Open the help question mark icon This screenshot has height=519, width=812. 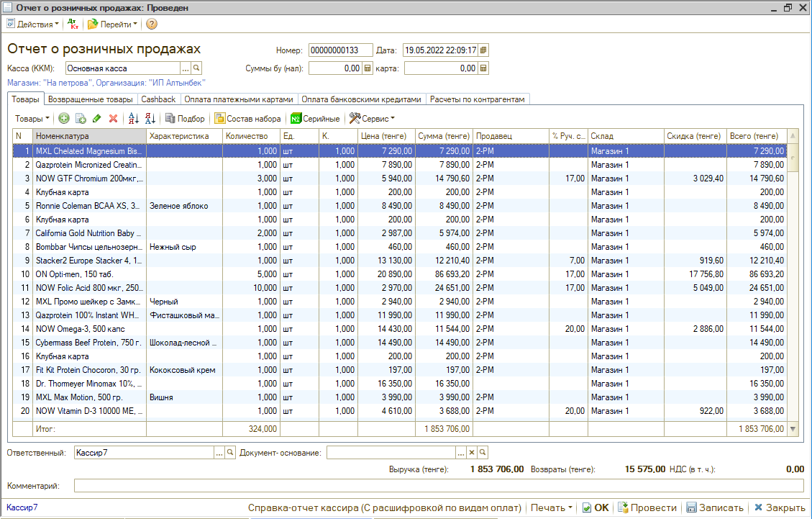pos(151,24)
